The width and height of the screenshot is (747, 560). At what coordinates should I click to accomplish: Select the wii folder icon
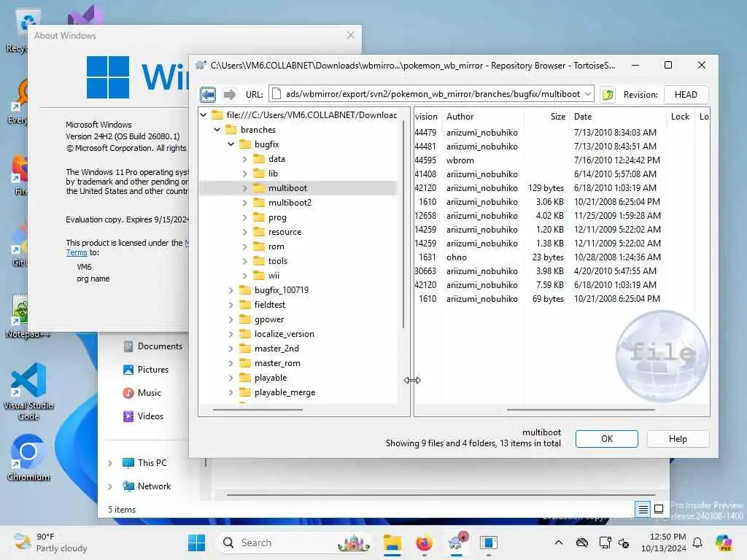(x=259, y=275)
